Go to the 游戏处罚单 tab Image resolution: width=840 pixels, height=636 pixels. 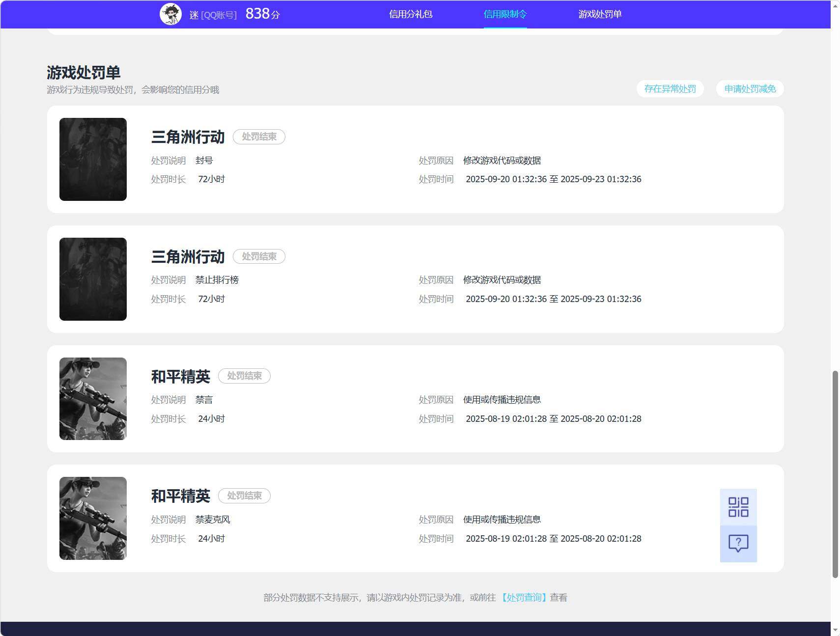click(600, 14)
